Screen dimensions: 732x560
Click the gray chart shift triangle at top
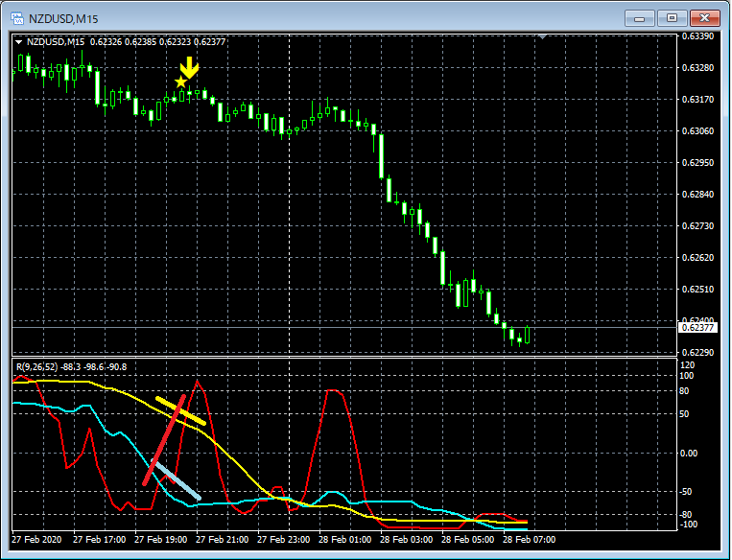(544, 36)
